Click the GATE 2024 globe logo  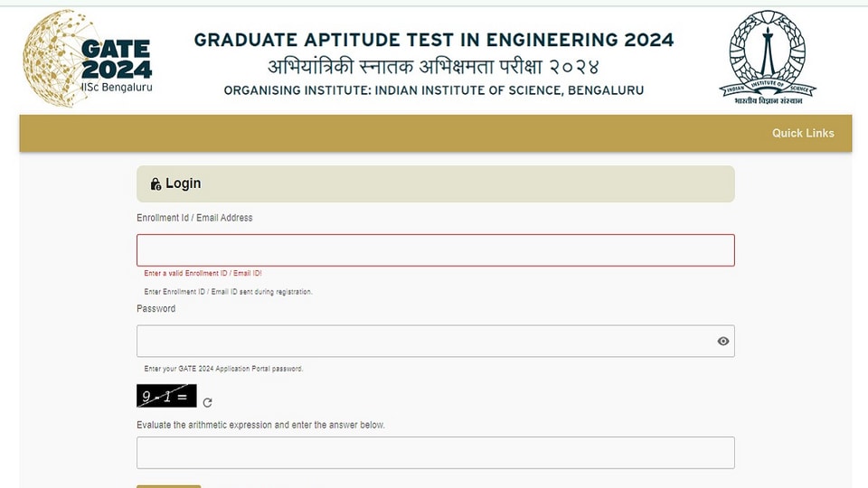pyautogui.click(x=88, y=59)
